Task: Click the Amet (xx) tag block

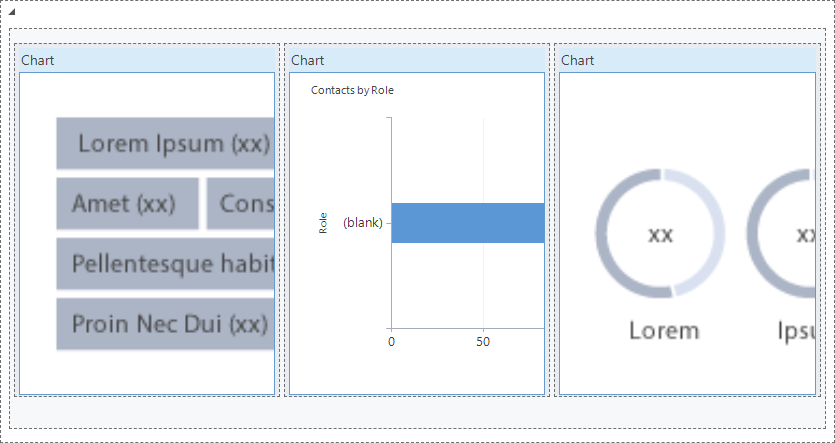Action: pyautogui.click(x=127, y=203)
